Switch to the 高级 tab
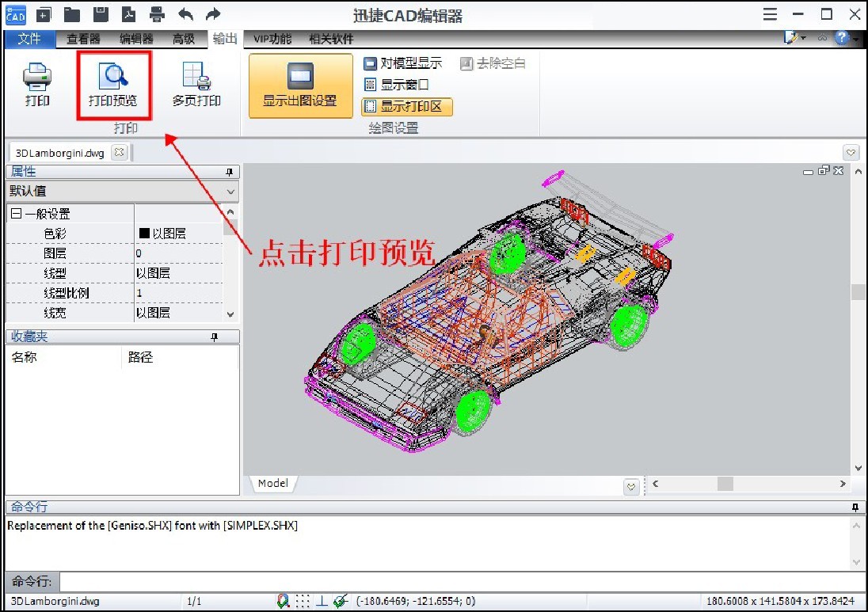Image resolution: width=868 pixels, height=612 pixels. 184,39
